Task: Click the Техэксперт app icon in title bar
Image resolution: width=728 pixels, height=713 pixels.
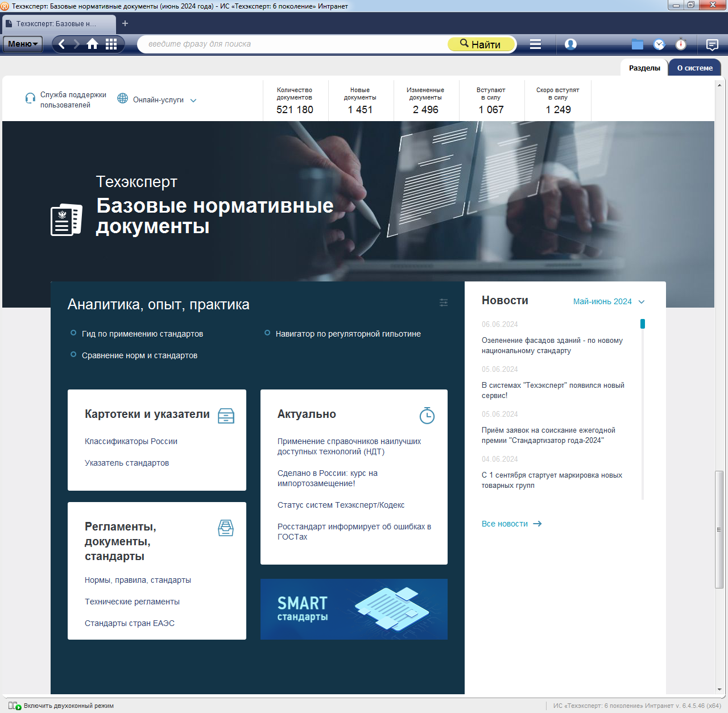Action: (x=5, y=6)
